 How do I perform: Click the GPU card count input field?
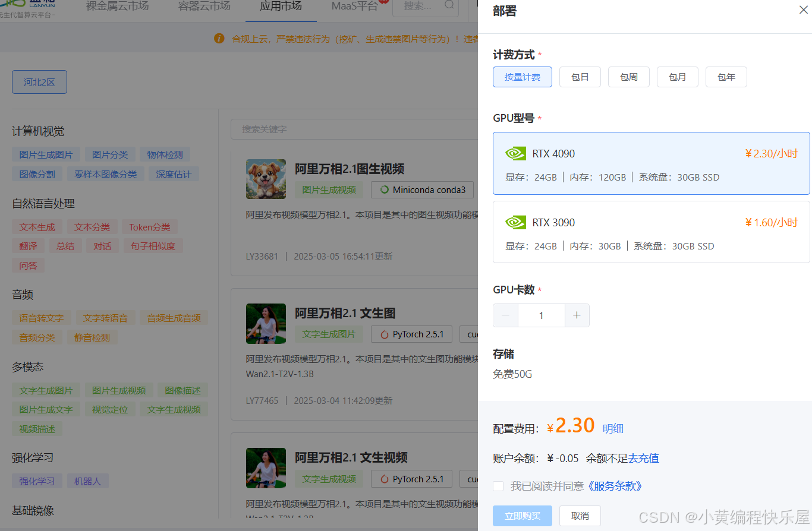coord(541,315)
